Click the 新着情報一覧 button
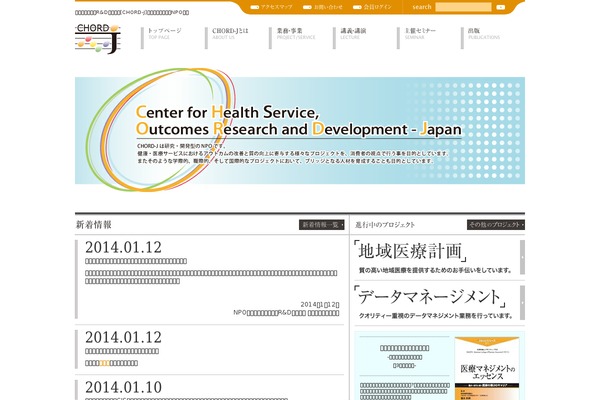Screen dimensions: 600x400 (x=321, y=225)
